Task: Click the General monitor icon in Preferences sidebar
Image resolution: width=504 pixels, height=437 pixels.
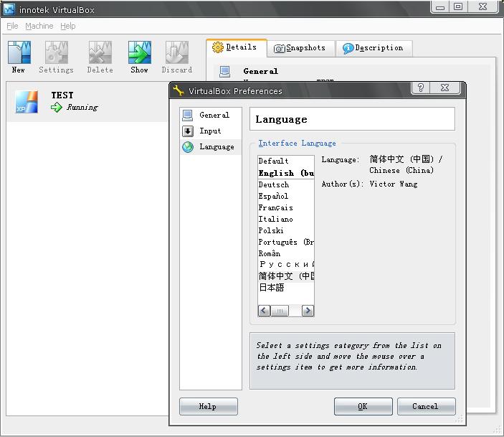Action: [x=187, y=116]
